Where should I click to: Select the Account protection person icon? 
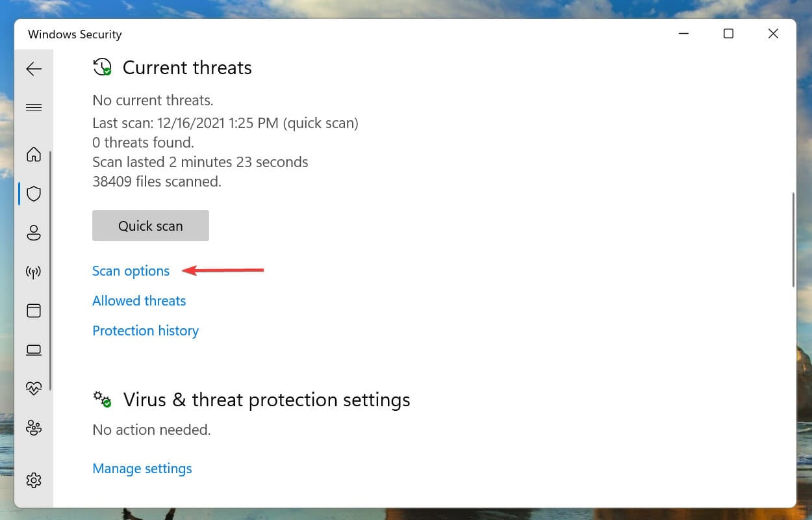click(x=34, y=233)
